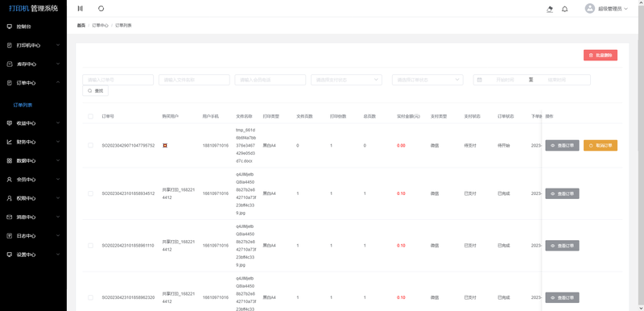The height and width of the screenshot is (311, 644).
Task: Select all orders via header checkbox
Action: [90, 116]
